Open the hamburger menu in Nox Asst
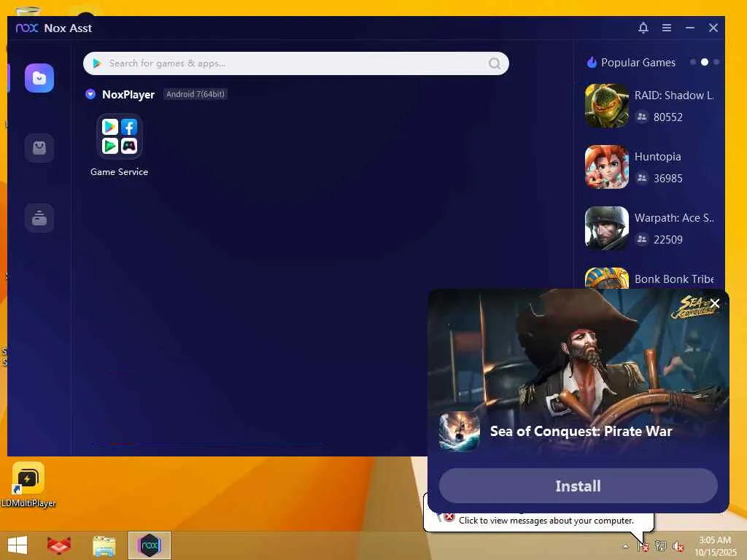The width and height of the screenshot is (747, 560). click(667, 28)
